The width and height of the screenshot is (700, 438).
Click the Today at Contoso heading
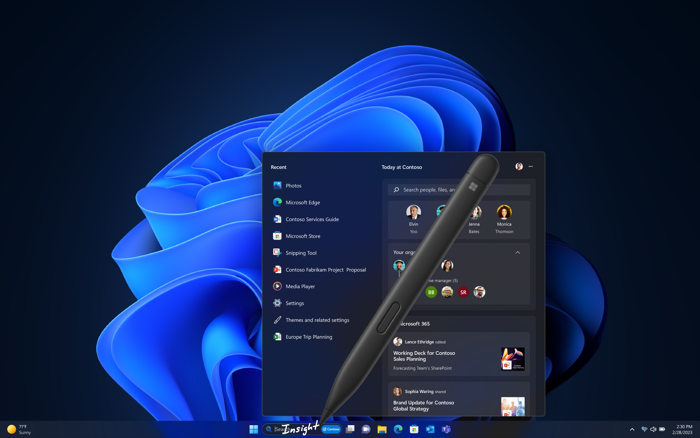(x=401, y=167)
